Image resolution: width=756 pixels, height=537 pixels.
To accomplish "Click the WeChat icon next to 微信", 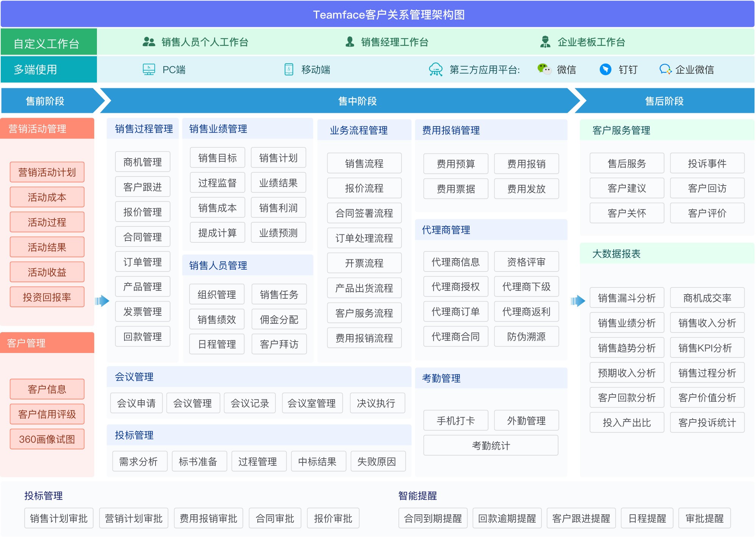I will pos(544,70).
